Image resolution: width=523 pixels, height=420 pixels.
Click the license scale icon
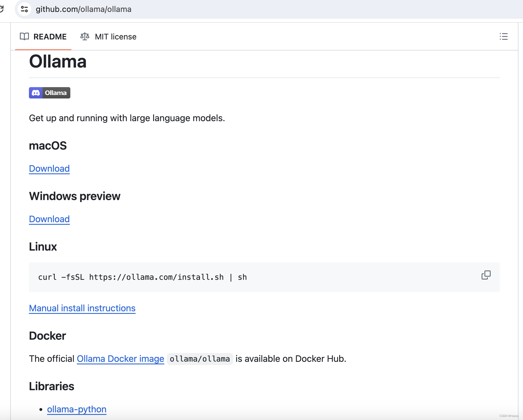pyautogui.click(x=85, y=37)
